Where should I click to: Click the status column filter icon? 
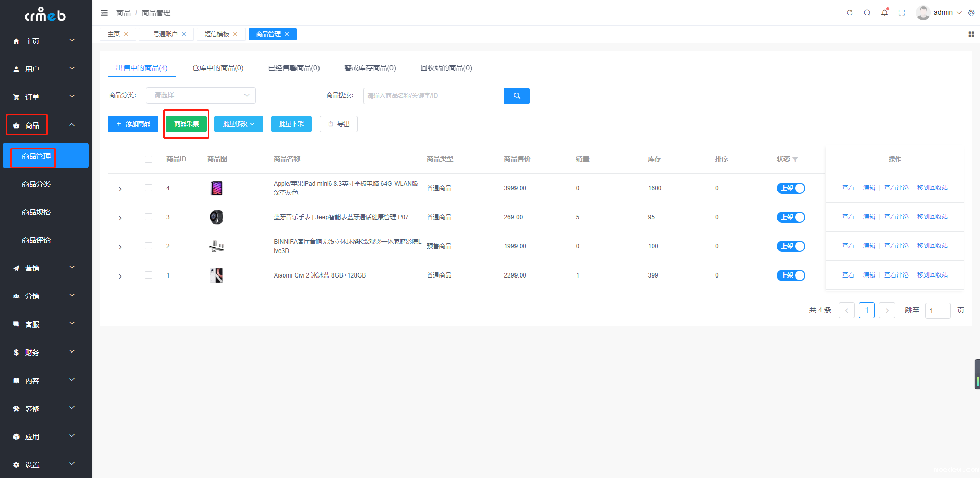click(795, 159)
